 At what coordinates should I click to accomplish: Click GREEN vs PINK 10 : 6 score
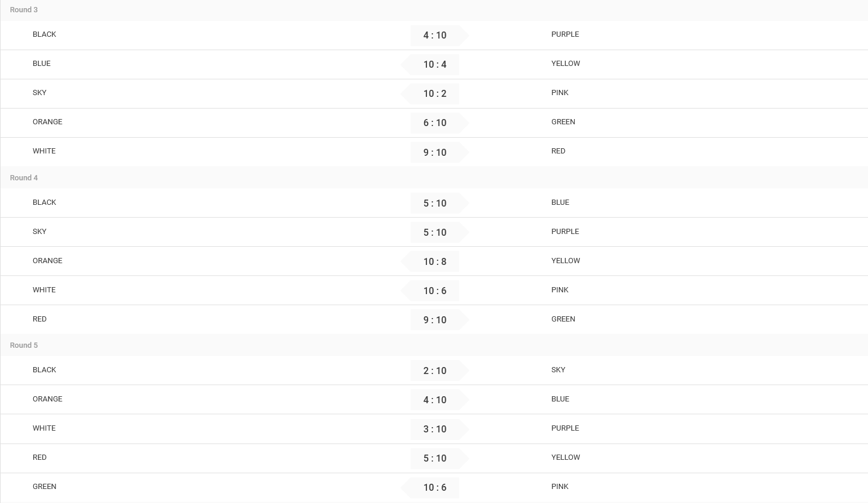point(435,487)
